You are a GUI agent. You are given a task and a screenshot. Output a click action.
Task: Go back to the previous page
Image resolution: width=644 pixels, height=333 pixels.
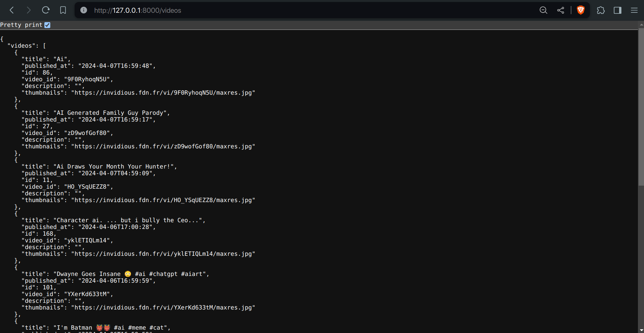(12, 10)
